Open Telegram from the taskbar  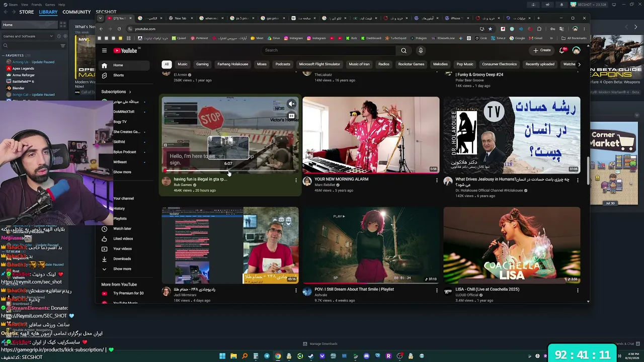[x=267, y=356]
